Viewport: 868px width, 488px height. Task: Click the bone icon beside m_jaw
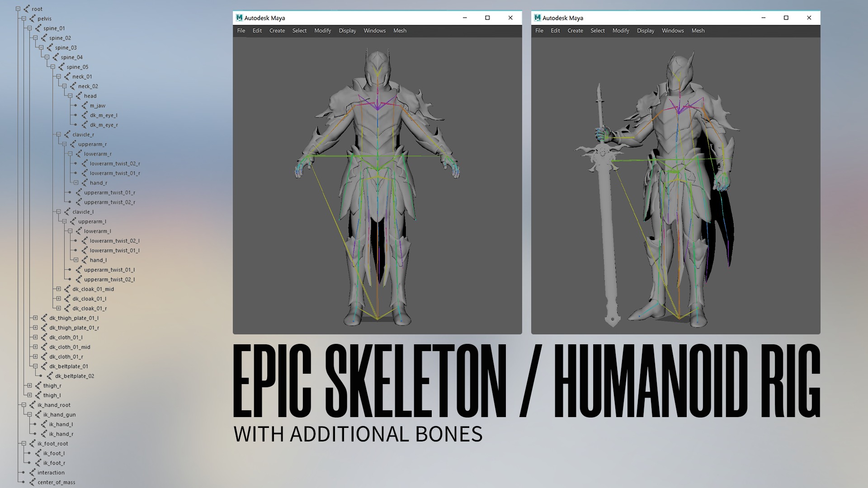pos(85,106)
